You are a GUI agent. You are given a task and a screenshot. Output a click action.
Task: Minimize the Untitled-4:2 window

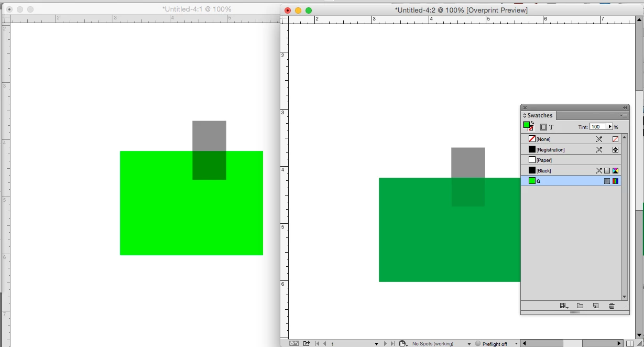point(298,10)
